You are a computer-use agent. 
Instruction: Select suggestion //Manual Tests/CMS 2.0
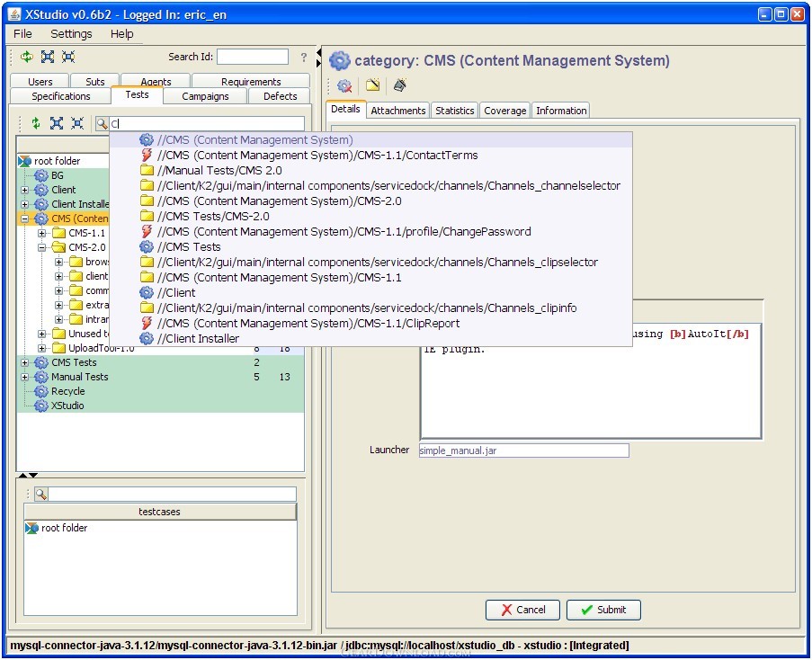click(370, 170)
